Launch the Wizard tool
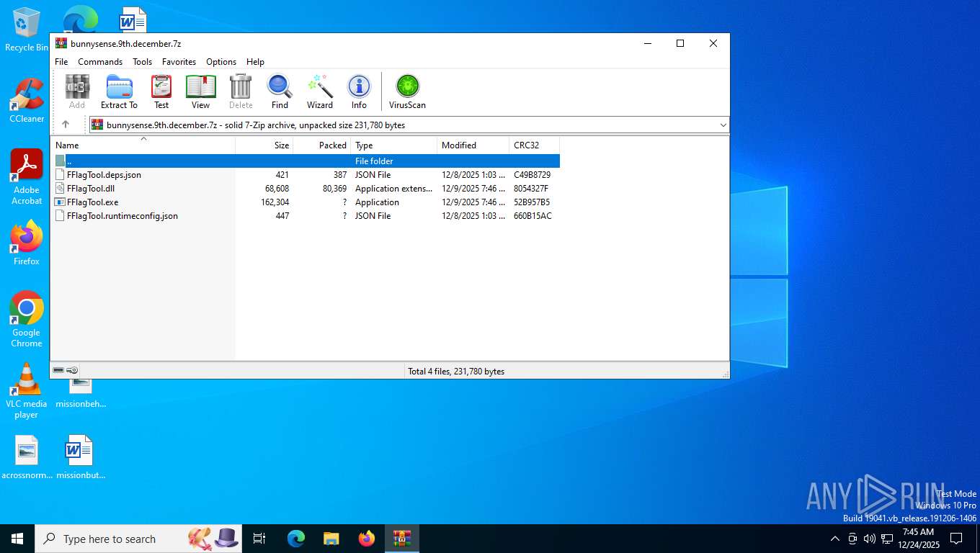This screenshot has width=980, height=553. pyautogui.click(x=319, y=91)
